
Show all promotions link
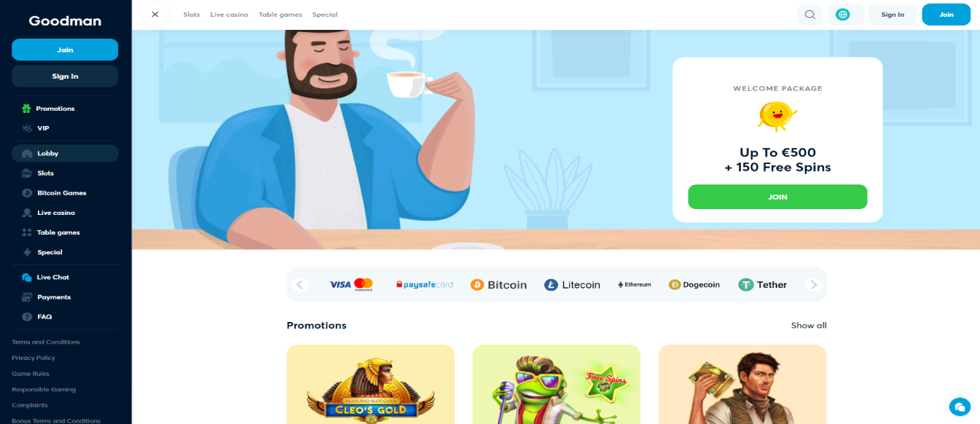coord(809,326)
